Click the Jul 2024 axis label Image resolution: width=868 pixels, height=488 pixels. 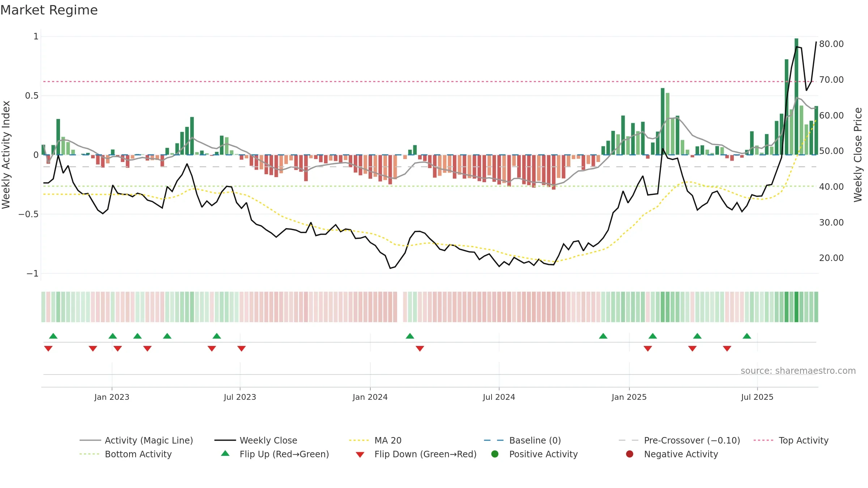pos(499,397)
